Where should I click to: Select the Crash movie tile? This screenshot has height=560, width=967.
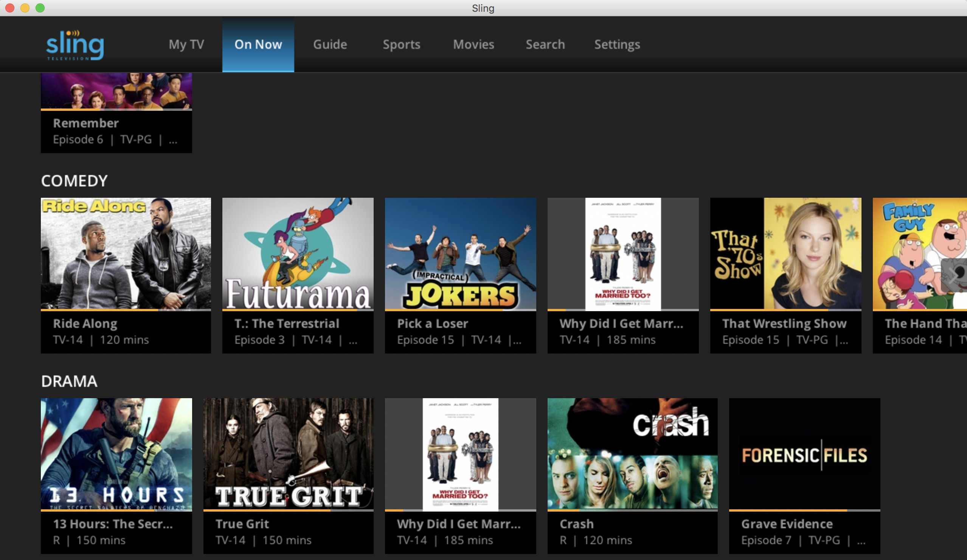(x=632, y=454)
